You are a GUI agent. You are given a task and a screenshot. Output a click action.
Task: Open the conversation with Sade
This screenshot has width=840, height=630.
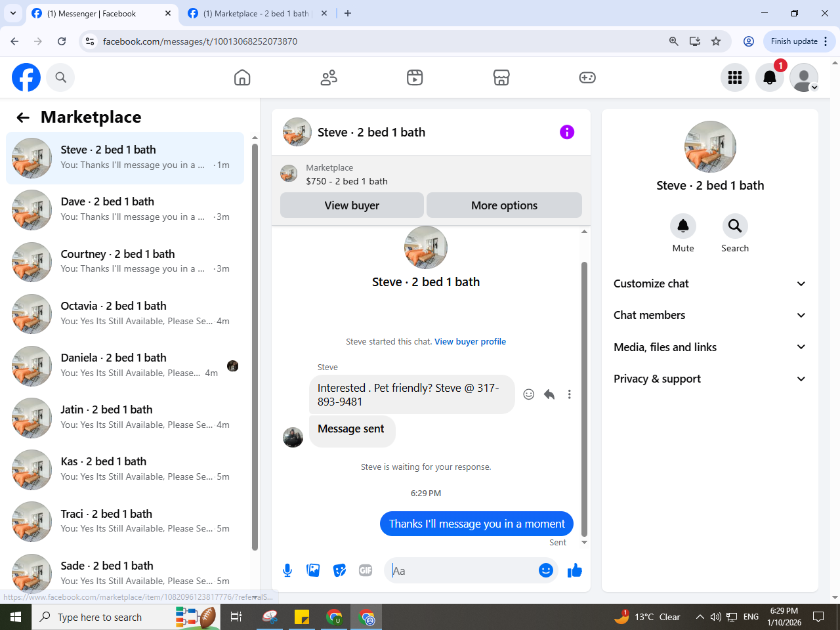pos(125,573)
